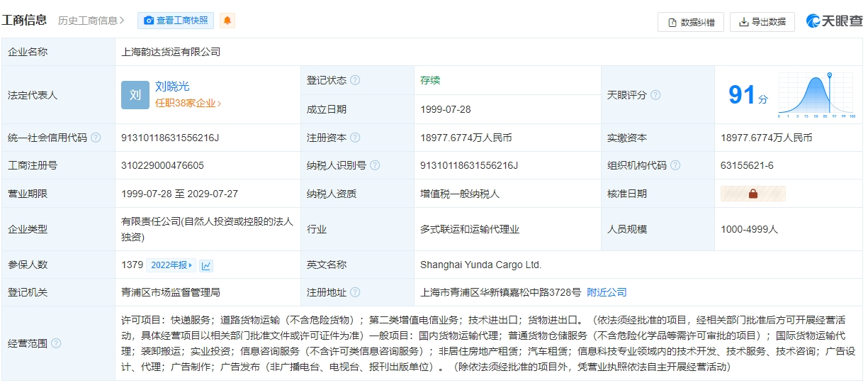Image resolution: width=868 pixels, height=388 pixels.
Task: Click the help icon beside 经营范围
Action: tap(56, 343)
